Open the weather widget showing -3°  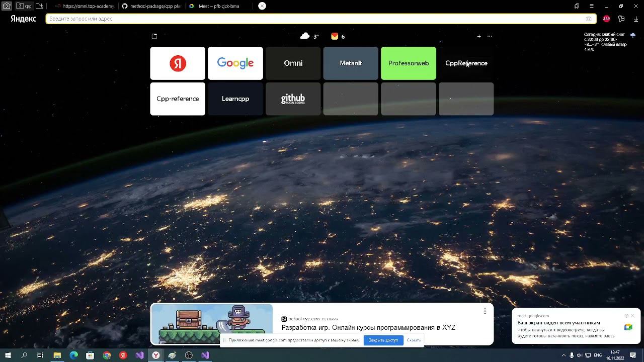[x=309, y=36]
